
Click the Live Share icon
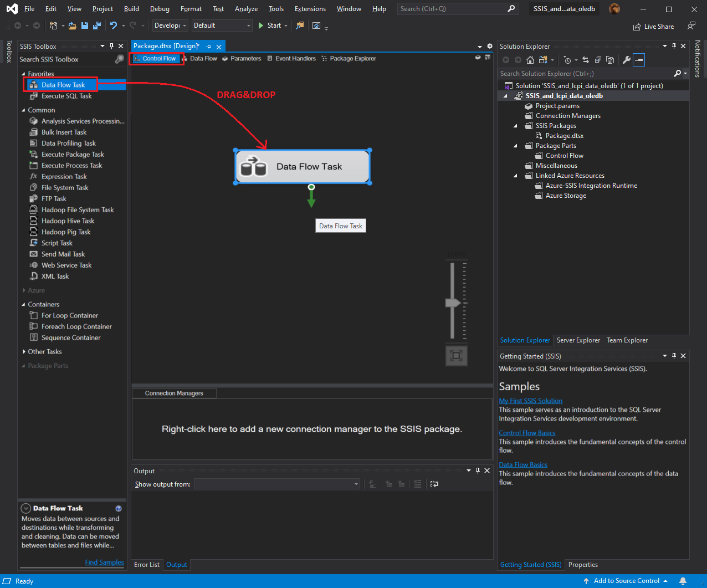pyautogui.click(x=637, y=27)
